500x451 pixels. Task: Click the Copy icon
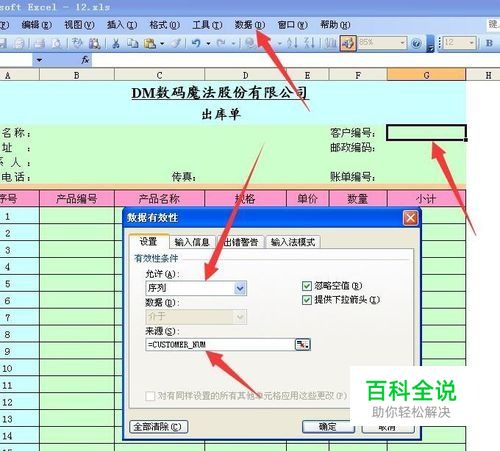click(x=133, y=43)
